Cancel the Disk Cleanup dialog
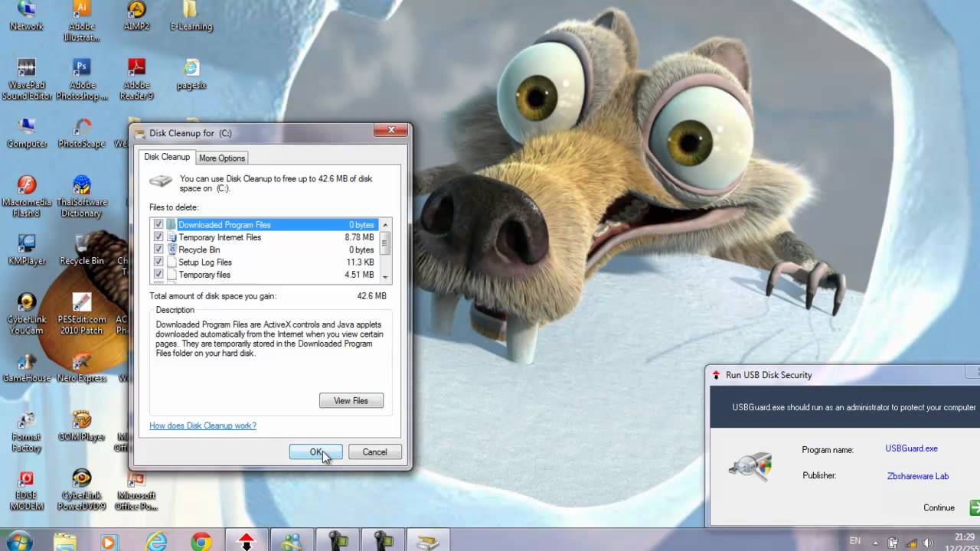Screen dimensions: 980x551 [x=374, y=452]
